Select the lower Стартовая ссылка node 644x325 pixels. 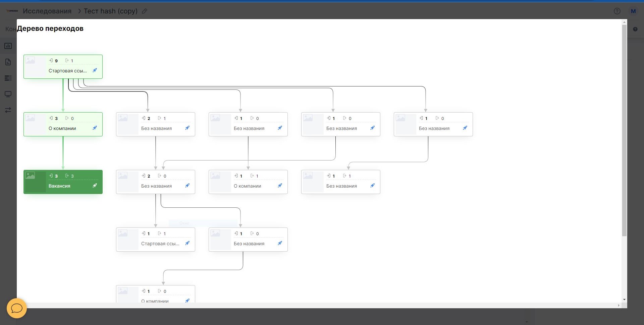point(155,240)
